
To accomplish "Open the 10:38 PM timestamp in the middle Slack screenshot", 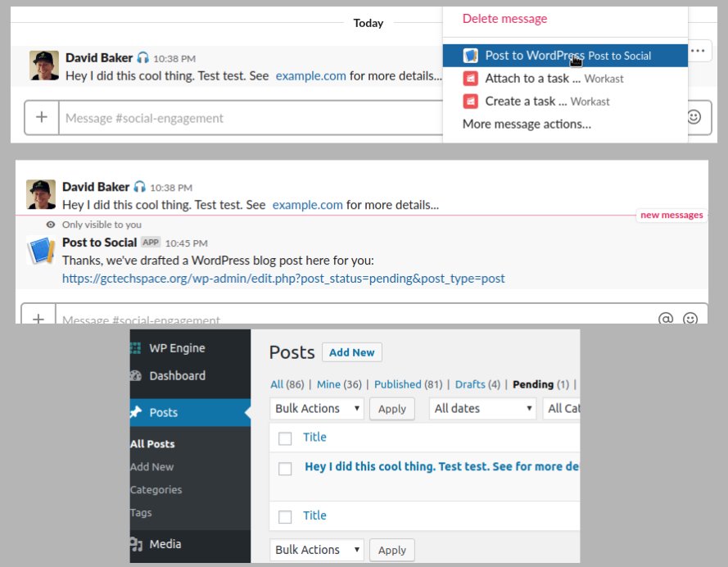I will pyautogui.click(x=171, y=188).
